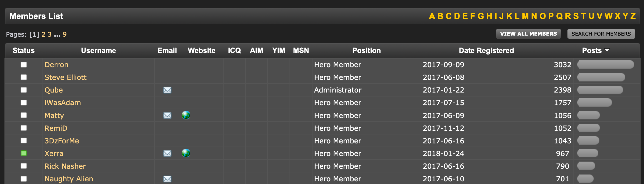Filter members by letter M
Screen dimensions: 644x184
pyautogui.click(x=525, y=16)
